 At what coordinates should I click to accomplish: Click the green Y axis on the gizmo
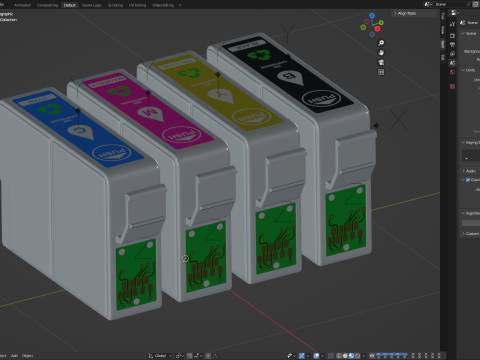pos(381,23)
